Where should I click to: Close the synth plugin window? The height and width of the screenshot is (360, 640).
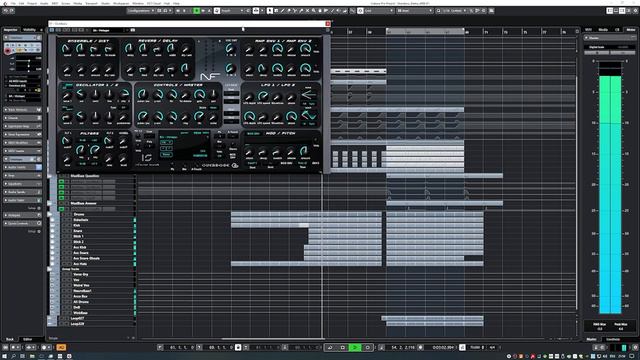pos(327,24)
